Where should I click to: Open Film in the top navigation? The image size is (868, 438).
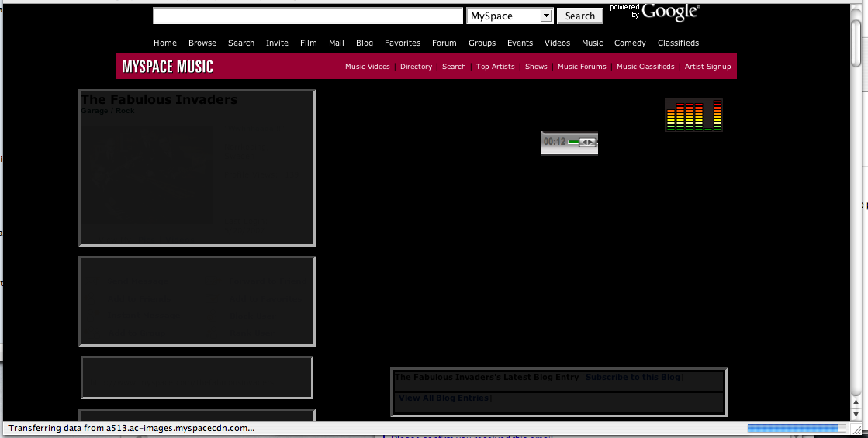(x=309, y=43)
